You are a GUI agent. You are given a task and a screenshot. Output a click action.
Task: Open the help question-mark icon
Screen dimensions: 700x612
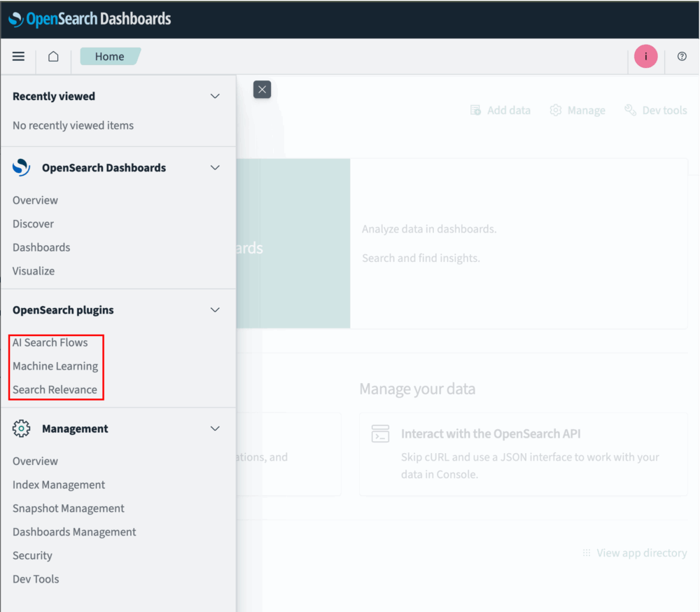(681, 56)
